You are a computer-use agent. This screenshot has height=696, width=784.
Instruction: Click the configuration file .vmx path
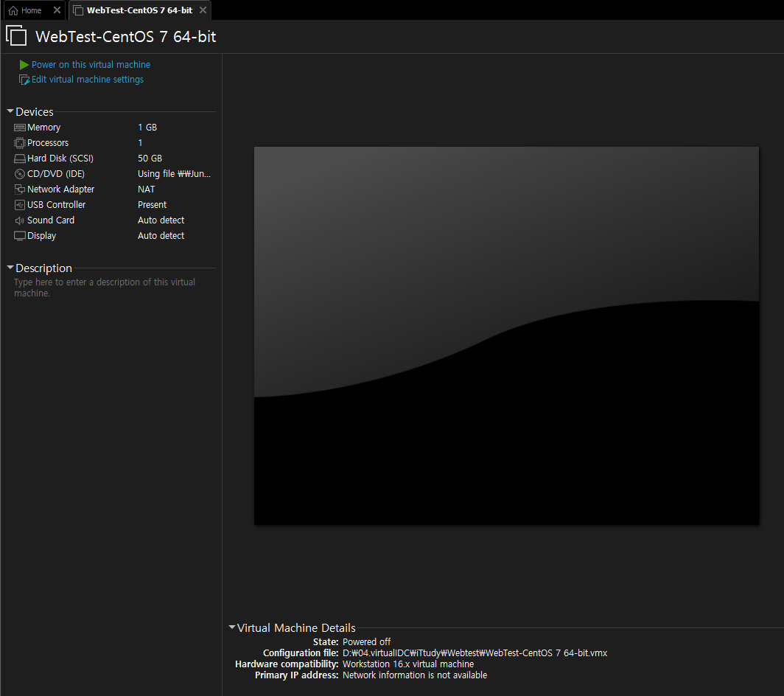475,653
